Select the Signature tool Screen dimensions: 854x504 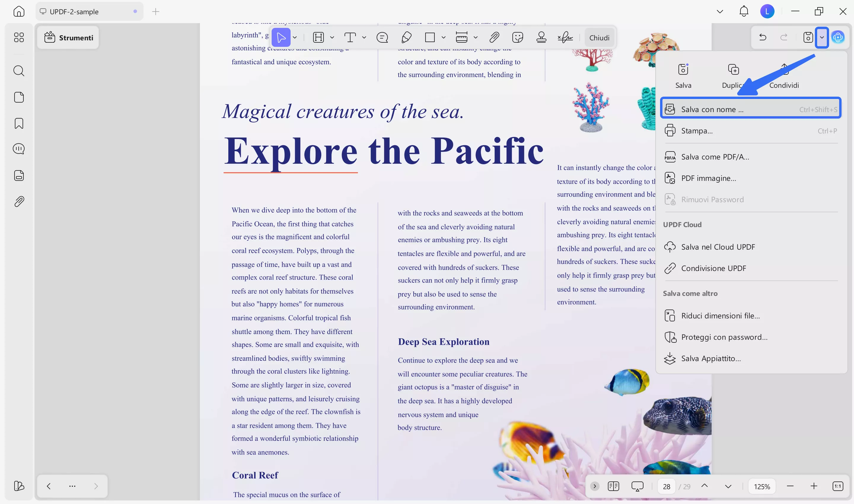click(565, 37)
